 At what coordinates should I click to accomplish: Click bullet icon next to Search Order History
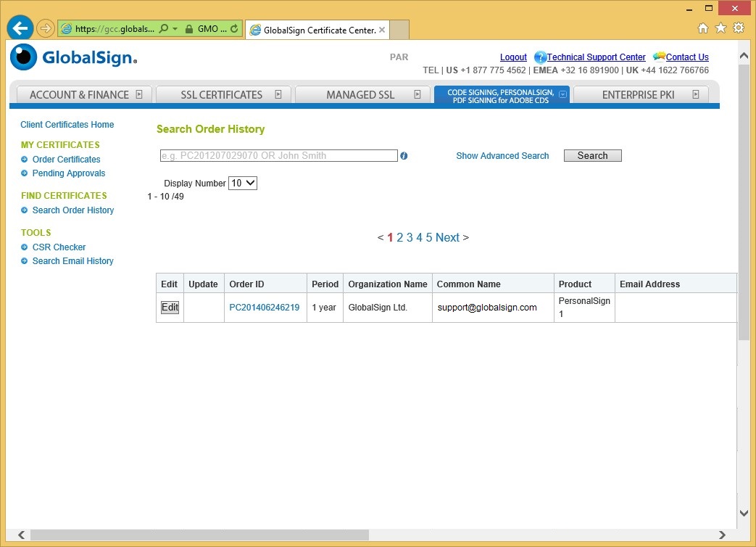(24, 210)
